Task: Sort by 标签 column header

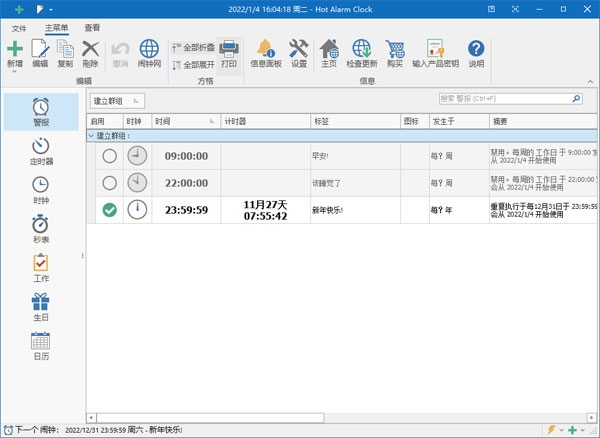Action: 355,122
